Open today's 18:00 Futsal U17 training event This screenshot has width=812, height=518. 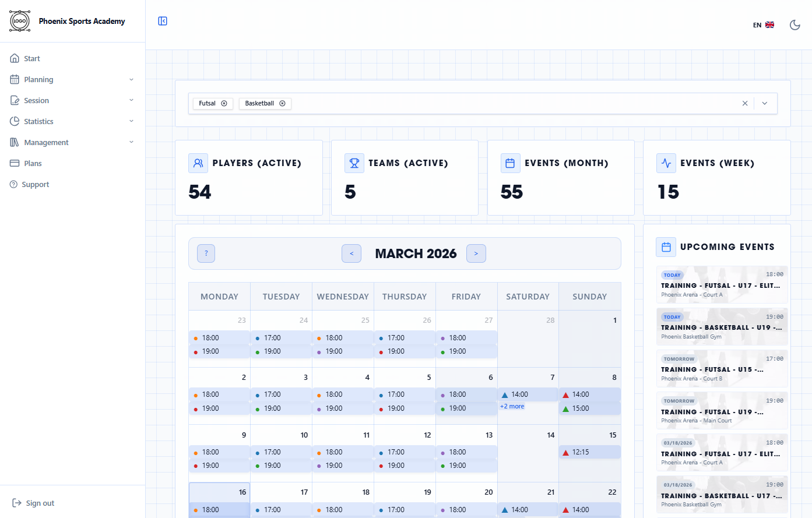[722, 284]
